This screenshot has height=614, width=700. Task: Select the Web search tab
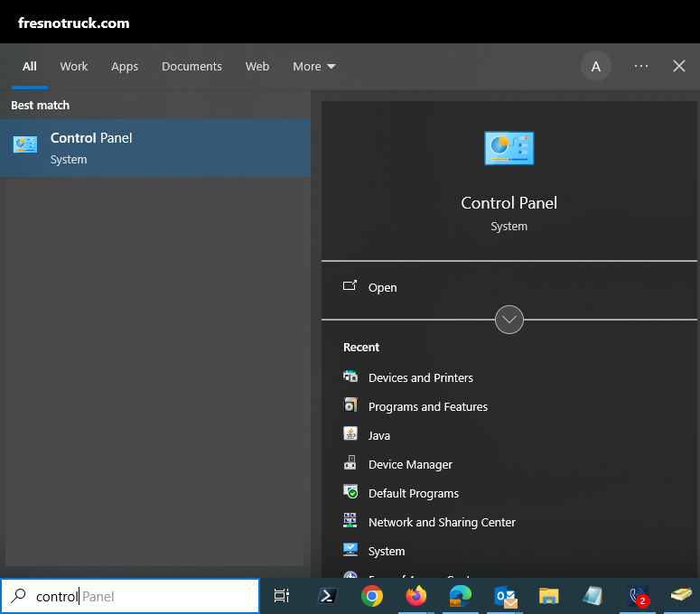pyautogui.click(x=257, y=67)
